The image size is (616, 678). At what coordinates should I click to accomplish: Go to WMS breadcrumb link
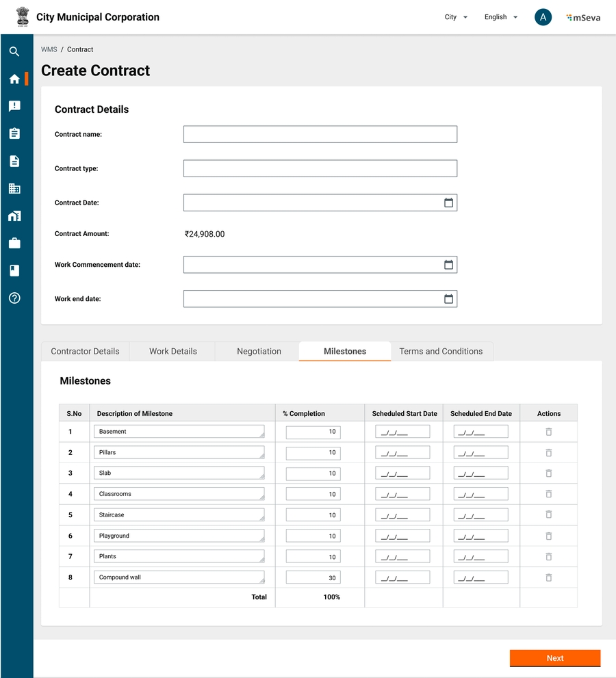[x=49, y=50]
